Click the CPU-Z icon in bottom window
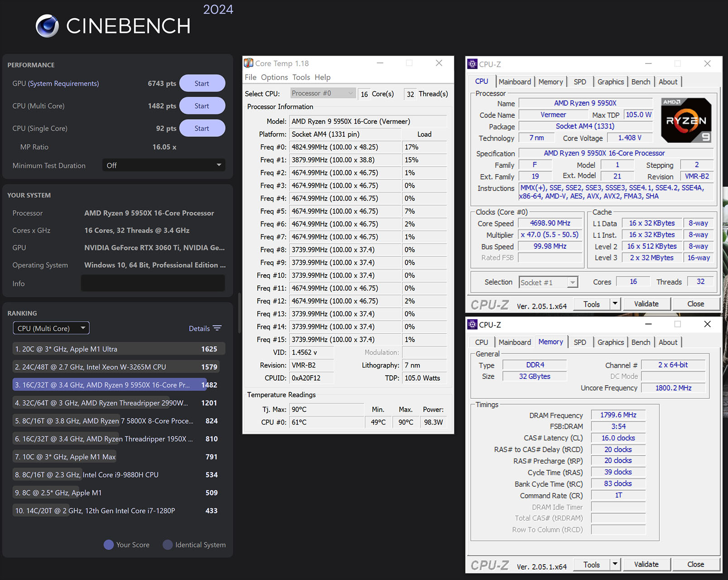The width and height of the screenshot is (728, 580). [472, 324]
